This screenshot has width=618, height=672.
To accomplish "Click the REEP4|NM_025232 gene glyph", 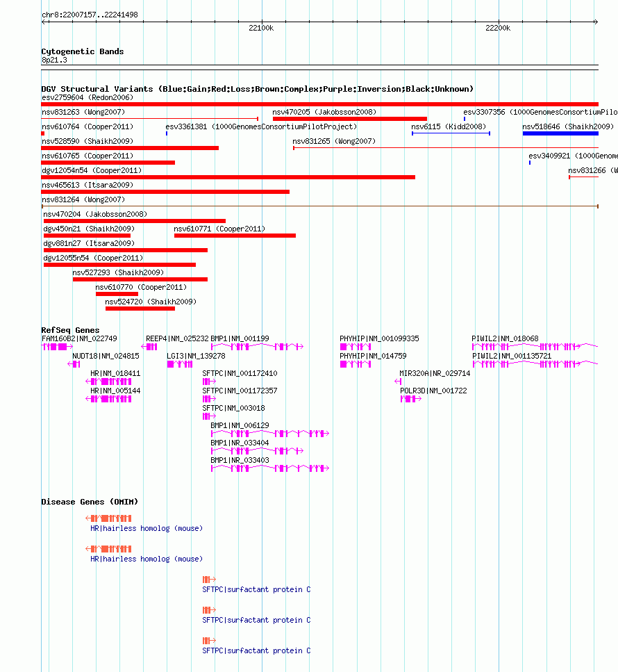I will click(149, 347).
